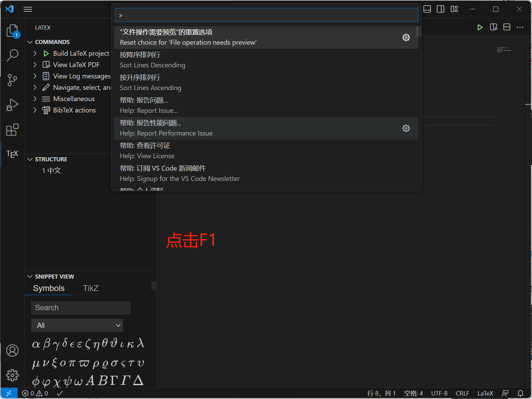Insert the alpha symbol from snippet view
532x399 pixels.
(x=36, y=344)
